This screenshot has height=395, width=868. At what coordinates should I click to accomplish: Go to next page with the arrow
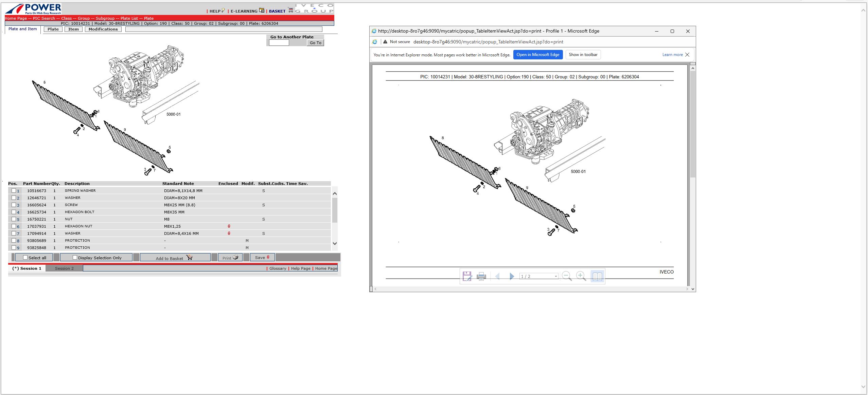click(x=512, y=276)
